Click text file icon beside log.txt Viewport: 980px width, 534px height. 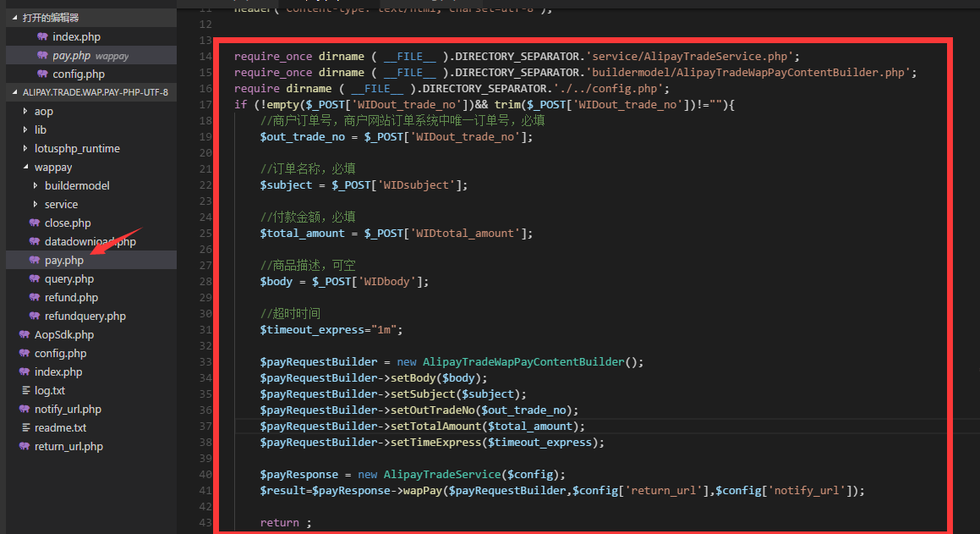pyautogui.click(x=25, y=390)
